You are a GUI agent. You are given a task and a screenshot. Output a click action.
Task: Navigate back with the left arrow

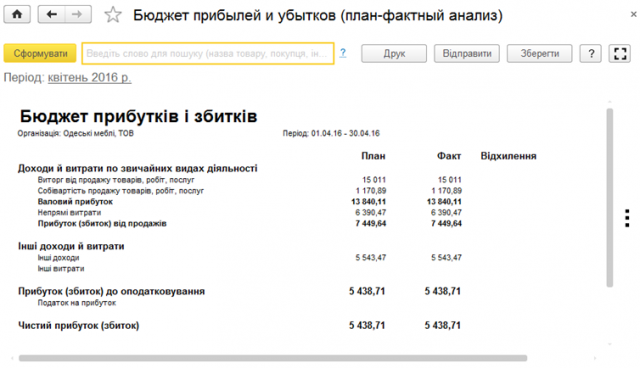tap(51, 15)
